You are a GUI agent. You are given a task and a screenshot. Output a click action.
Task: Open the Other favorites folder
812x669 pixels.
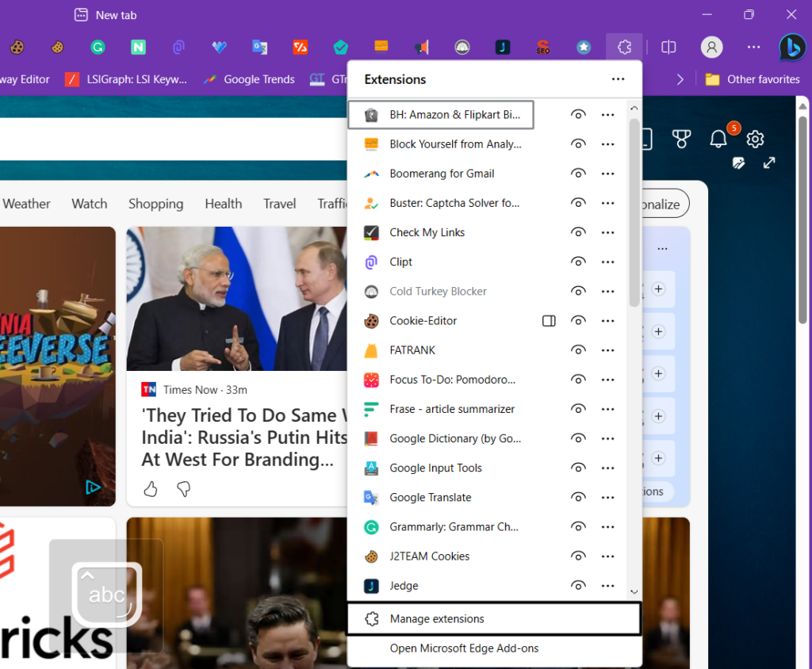click(753, 79)
